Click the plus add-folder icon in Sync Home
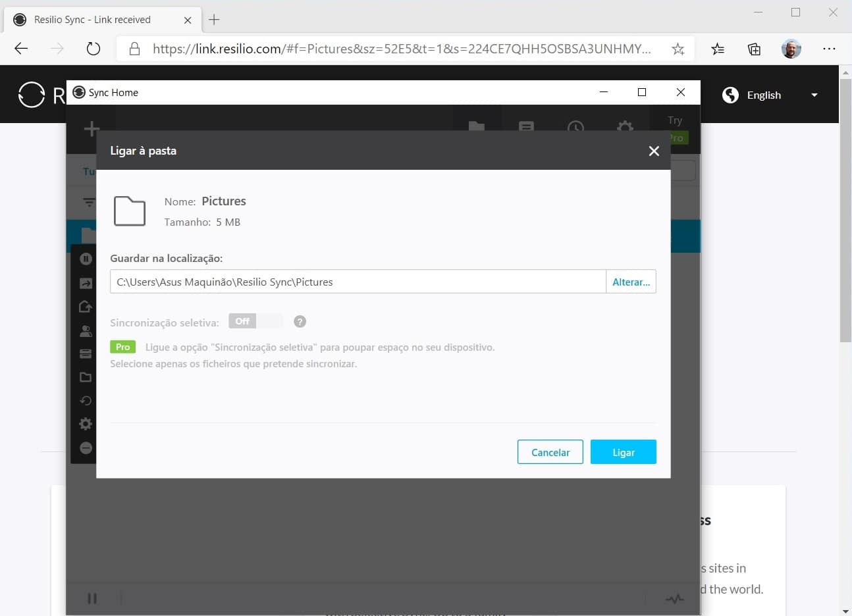Viewport: 852px width, 616px height. point(92,128)
